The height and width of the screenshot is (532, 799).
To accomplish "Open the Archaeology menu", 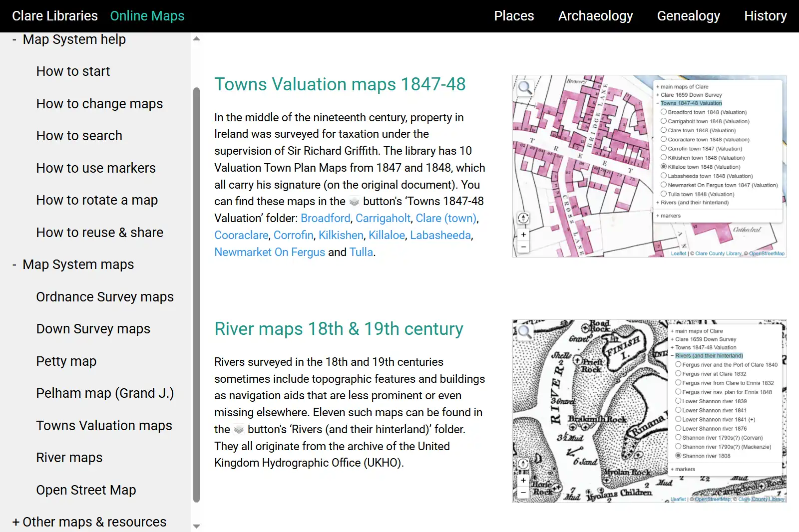I will coord(595,16).
